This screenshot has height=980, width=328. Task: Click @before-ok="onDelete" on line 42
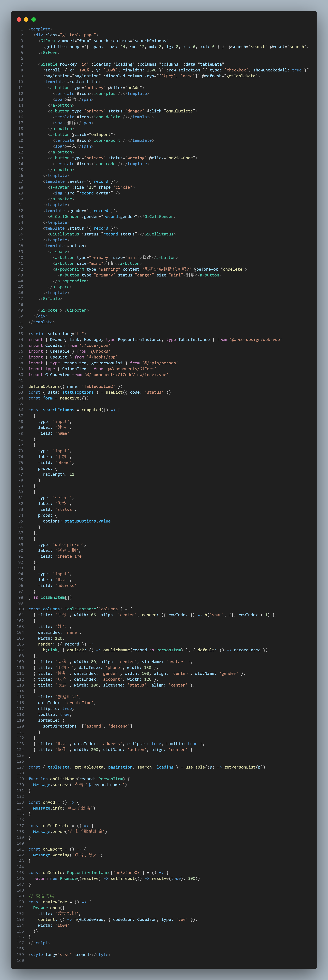[x=219, y=269]
